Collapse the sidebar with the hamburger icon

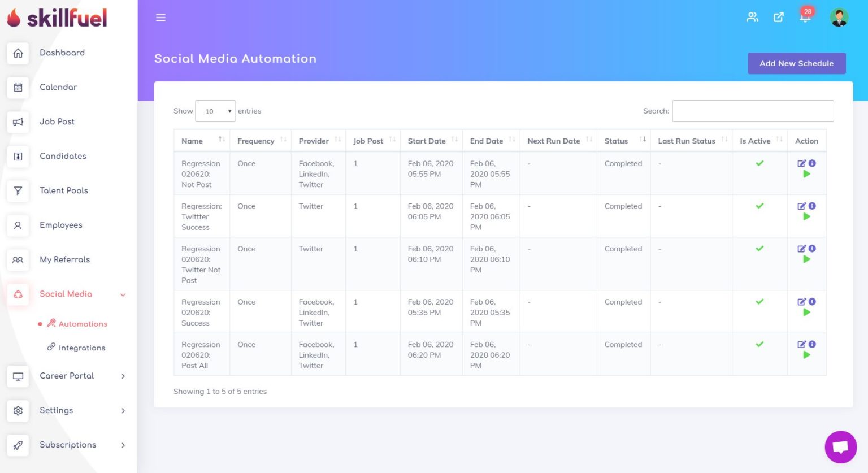[160, 18]
